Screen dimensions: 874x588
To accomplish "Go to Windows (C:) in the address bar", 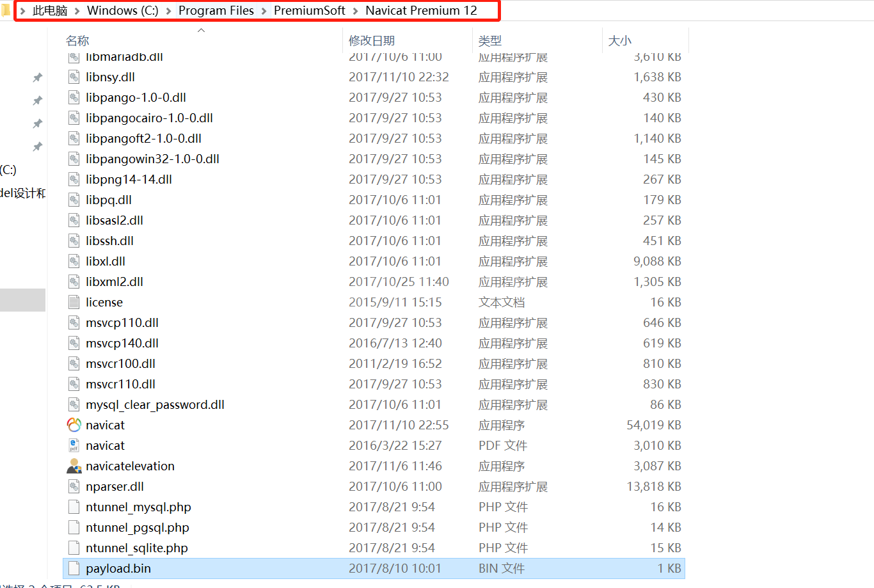I will pos(123,11).
